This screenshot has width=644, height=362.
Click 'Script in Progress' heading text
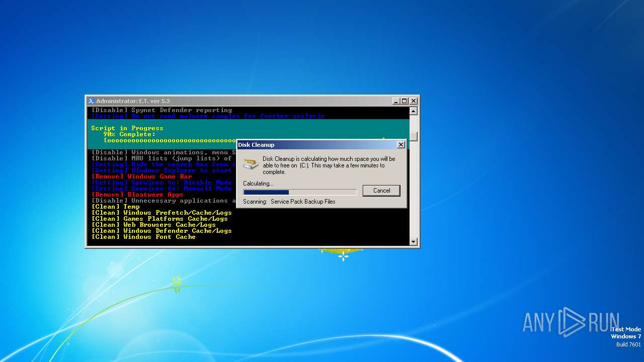coord(127,128)
